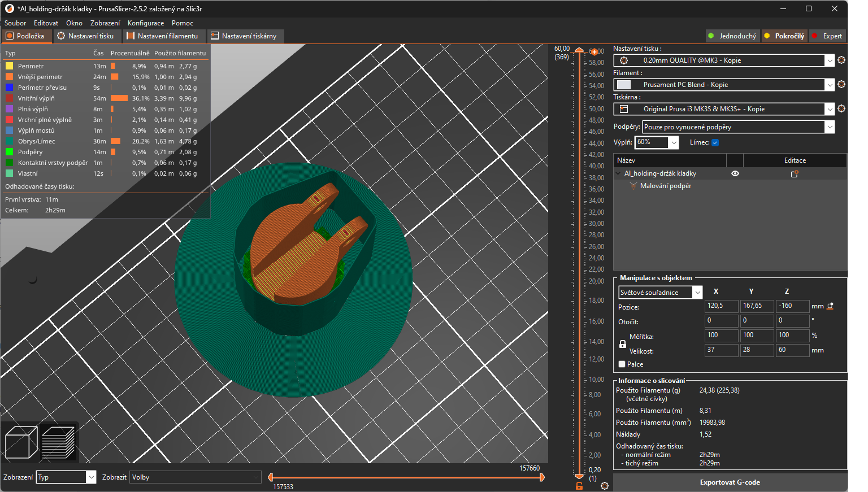Switch to the 3D editor view cube

tap(21, 442)
